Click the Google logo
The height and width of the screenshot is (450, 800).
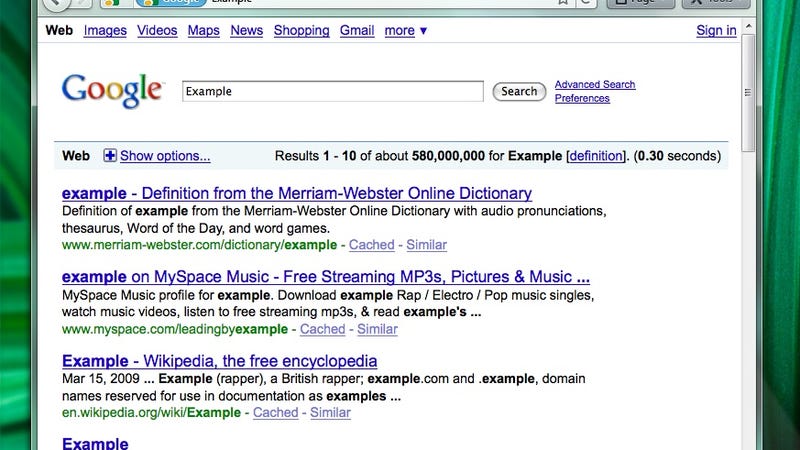coord(112,91)
